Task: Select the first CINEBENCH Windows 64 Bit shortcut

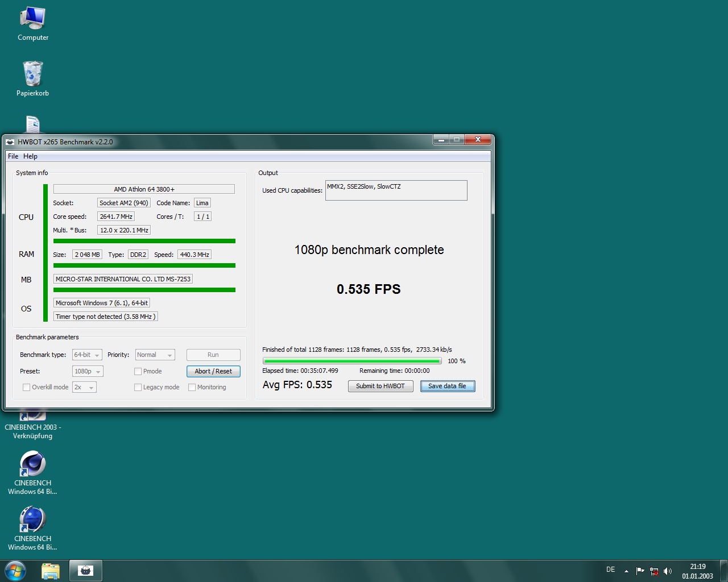Action: click(x=32, y=473)
